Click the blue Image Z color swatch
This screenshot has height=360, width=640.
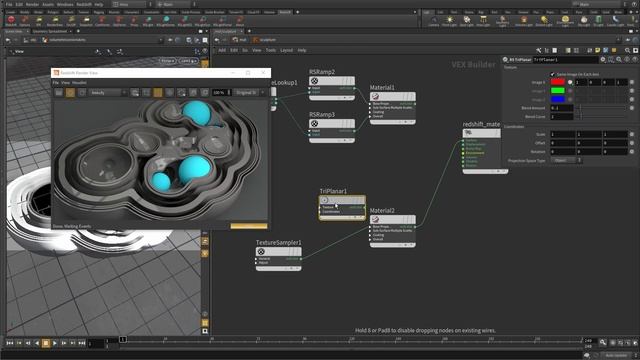pos(558,99)
